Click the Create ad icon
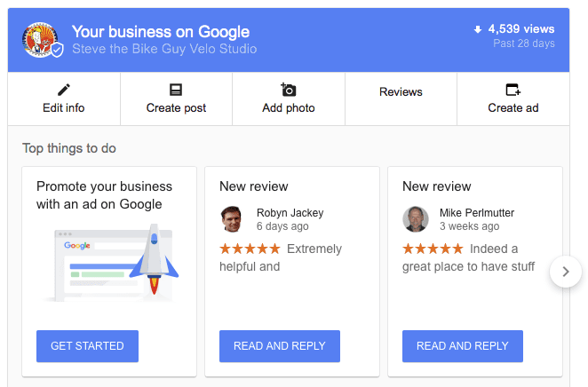 tap(513, 90)
